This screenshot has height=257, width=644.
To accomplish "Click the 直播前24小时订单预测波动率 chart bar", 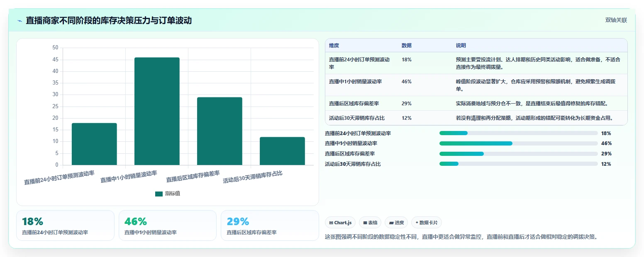I will pyautogui.click(x=94, y=144).
